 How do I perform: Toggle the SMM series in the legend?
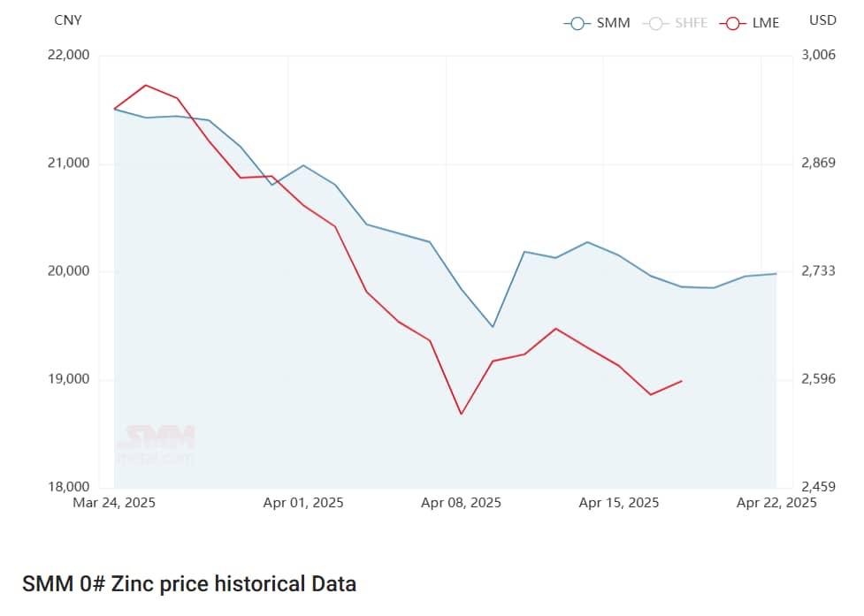(613, 23)
